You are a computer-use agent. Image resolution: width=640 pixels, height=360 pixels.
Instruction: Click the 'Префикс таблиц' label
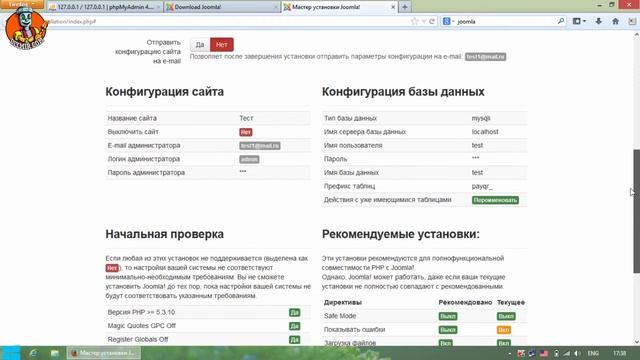coord(349,186)
